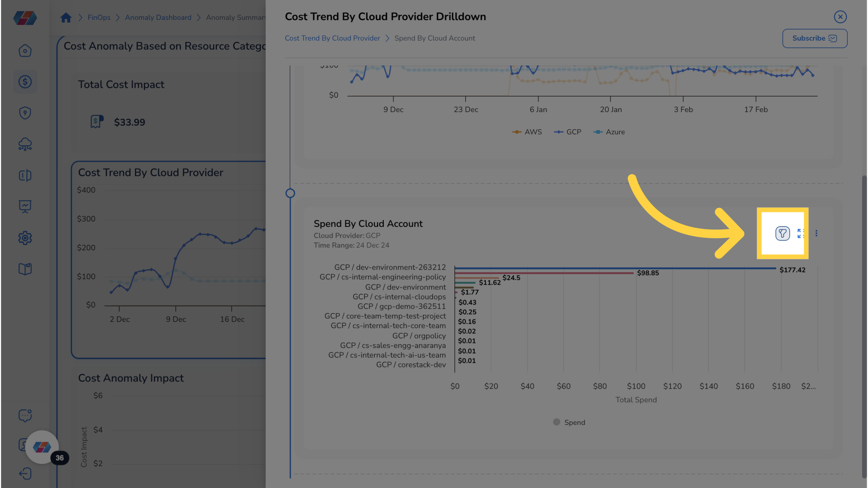Click the Cost Anomaly Impact heading

pyautogui.click(x=131, y=378)
